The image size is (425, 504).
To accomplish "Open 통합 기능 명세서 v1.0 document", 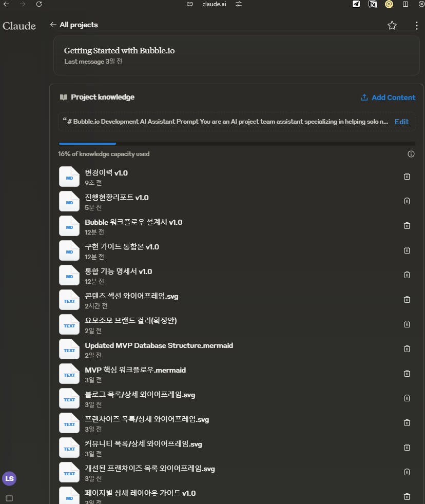I will (x=118, y=272).
